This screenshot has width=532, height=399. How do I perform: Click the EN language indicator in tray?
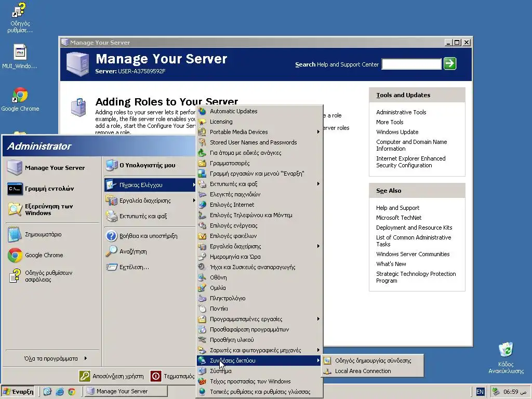click(x=480, y=392)
